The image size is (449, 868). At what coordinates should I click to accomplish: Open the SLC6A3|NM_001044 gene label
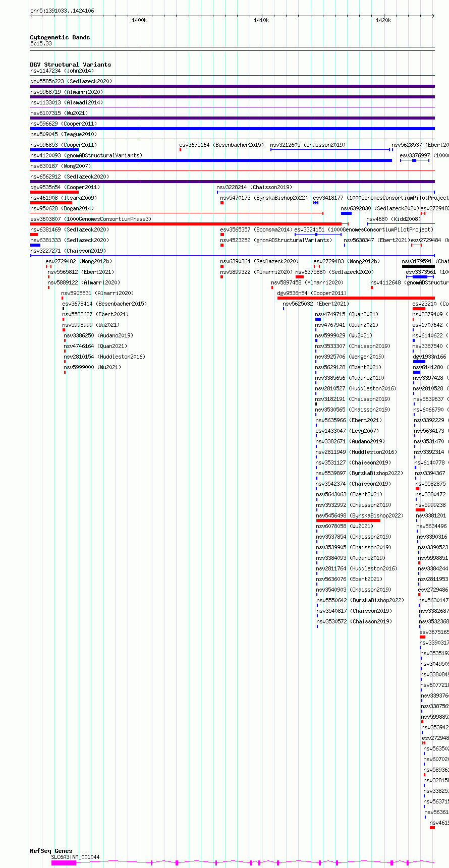75,857
